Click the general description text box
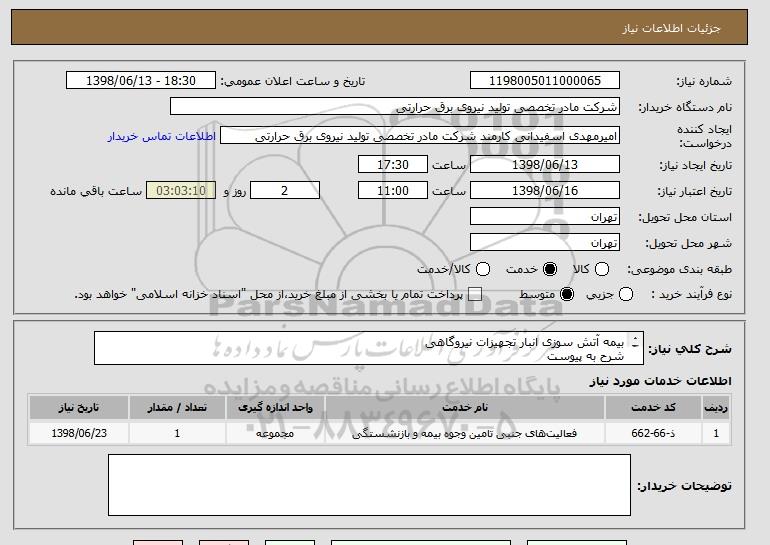 pyautogui.click(x=369, y=348)
